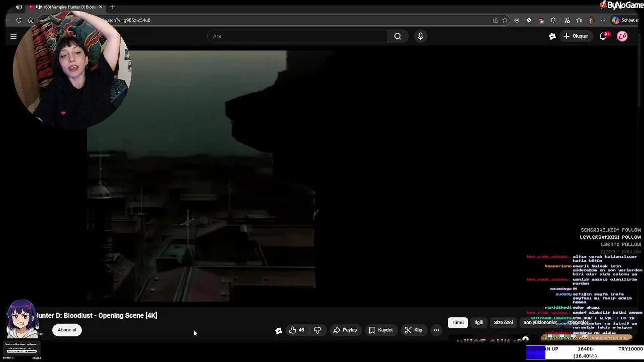Select the Tümü filter chip
The image size is (644, 362).
click(x=457, y=323)
